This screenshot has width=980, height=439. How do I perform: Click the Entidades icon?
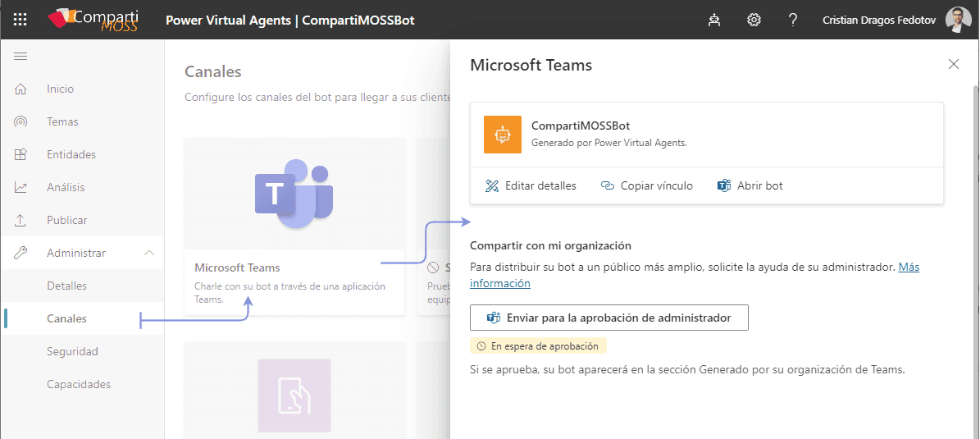tap(21, 153)
